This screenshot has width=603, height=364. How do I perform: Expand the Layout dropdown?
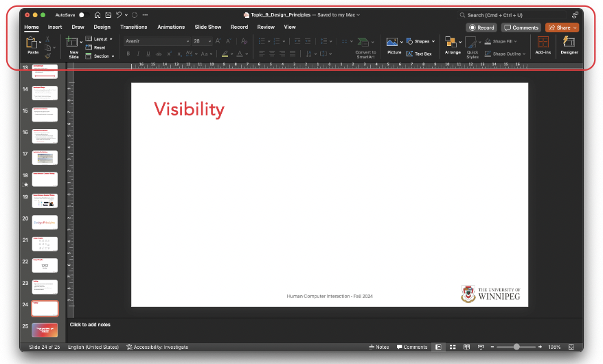pos(102,39)
